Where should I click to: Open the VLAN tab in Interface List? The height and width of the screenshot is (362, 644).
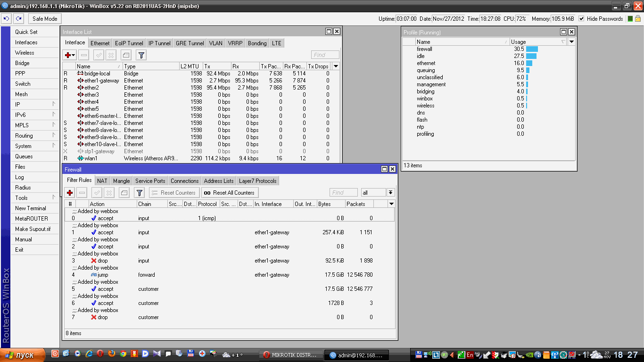(x=216, y=43)
